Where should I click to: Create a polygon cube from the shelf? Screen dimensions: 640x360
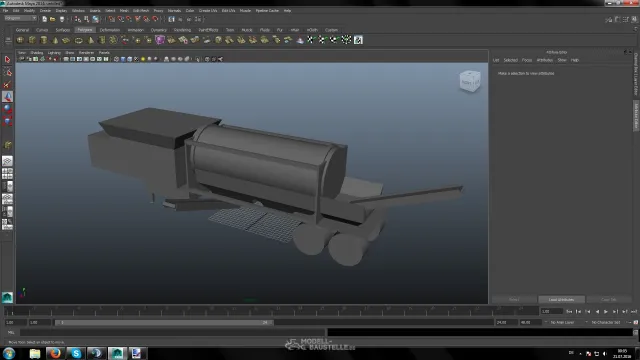coord(32,40)
